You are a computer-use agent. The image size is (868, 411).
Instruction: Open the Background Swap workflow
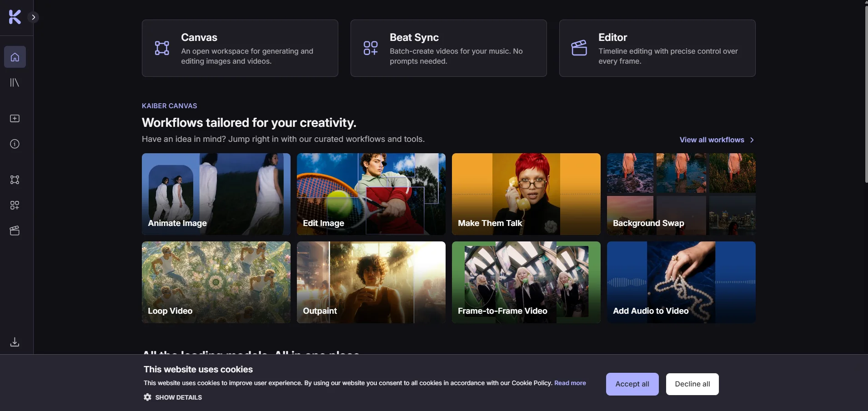click(681, 194)
